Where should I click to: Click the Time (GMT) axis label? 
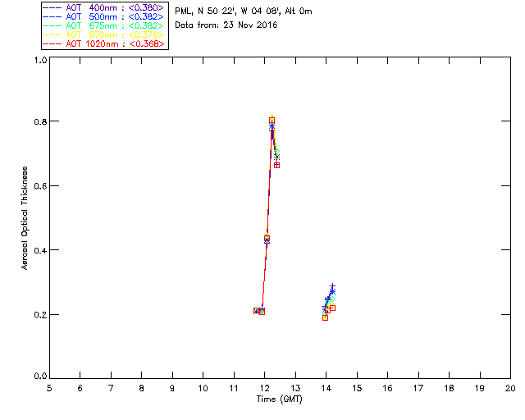pyautogui.click(x=279, y=399)
